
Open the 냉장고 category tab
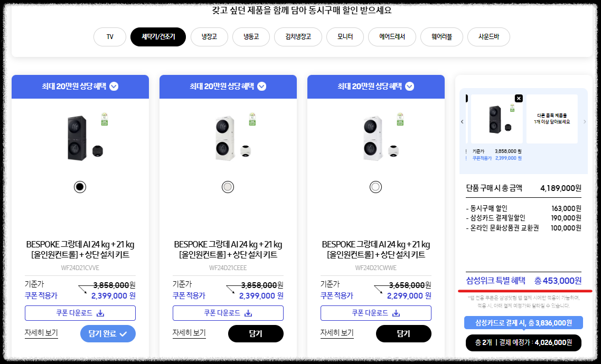click(209, 37)
